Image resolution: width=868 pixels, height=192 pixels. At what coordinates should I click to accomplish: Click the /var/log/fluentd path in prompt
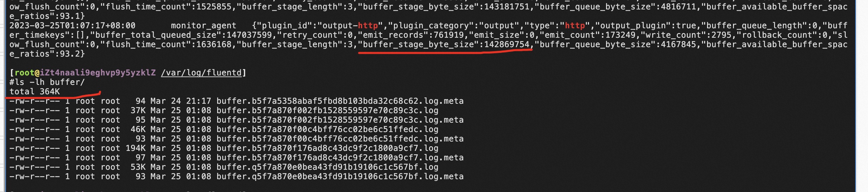click(201, 73)
